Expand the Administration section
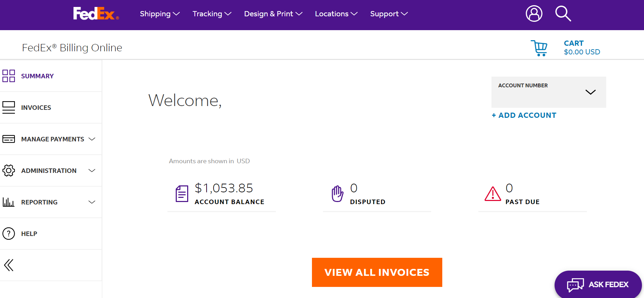 click(92, 170)
